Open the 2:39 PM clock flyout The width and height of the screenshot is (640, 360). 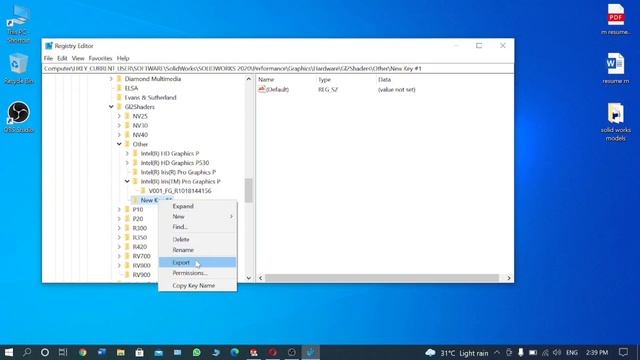click(597, 353)
